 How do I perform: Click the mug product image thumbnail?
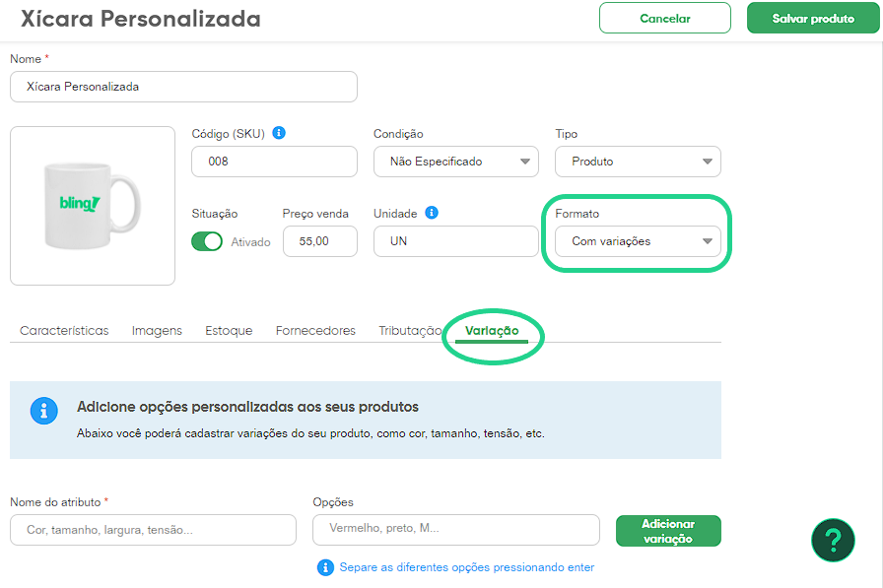[93, 206]
